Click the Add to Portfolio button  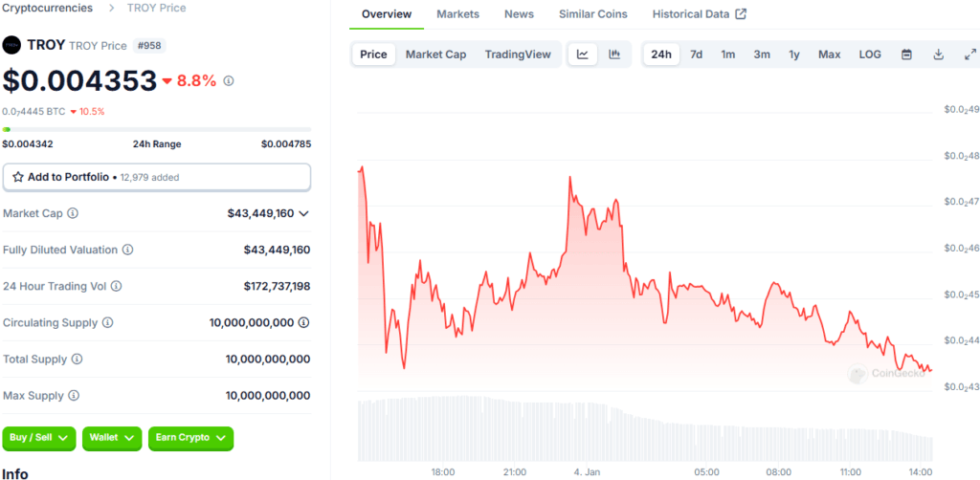[x=157, y=177]
